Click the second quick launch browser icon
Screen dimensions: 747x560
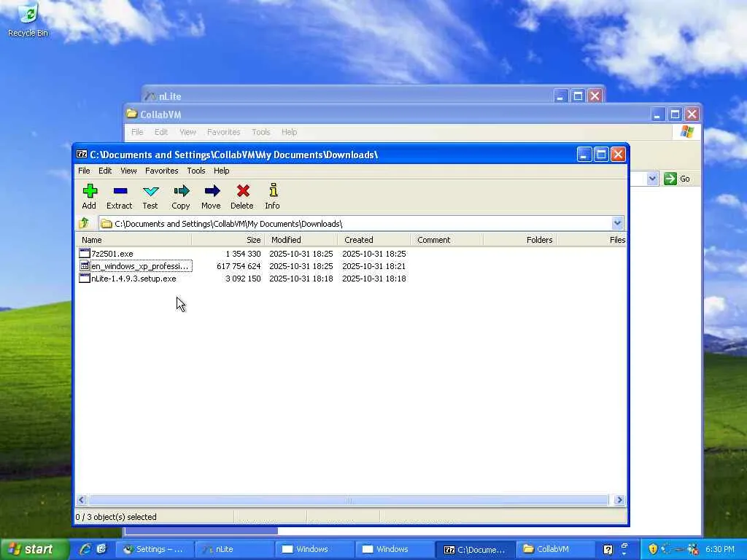(101, 549)
